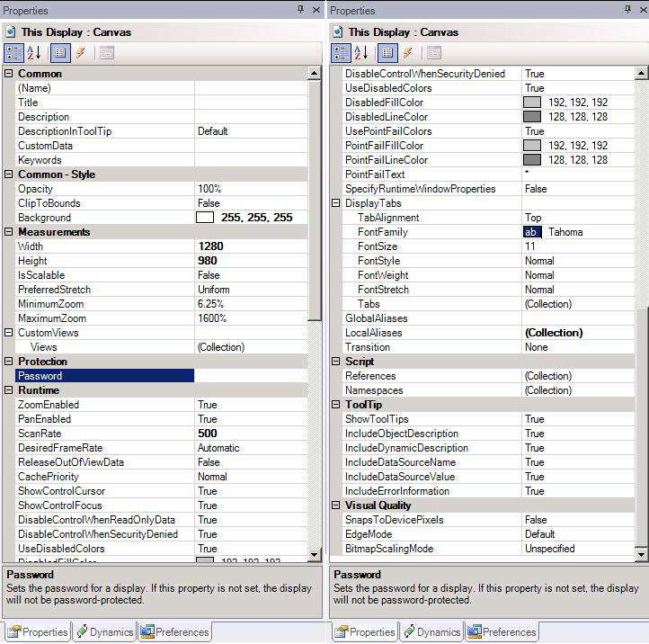
Task: Collapse the DisplayTabs property group
Action: click(336, 203)
